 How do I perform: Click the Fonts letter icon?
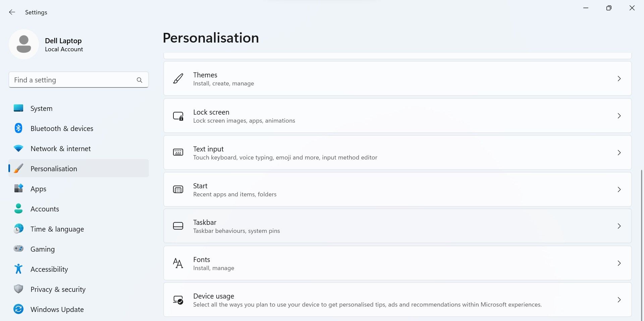coord(178,263)
